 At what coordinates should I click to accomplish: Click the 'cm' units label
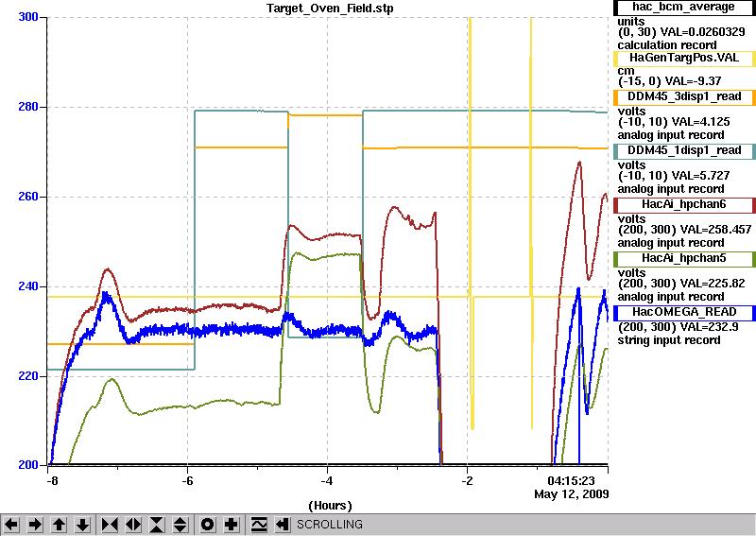pyautogui.click(x=626, y=72)
